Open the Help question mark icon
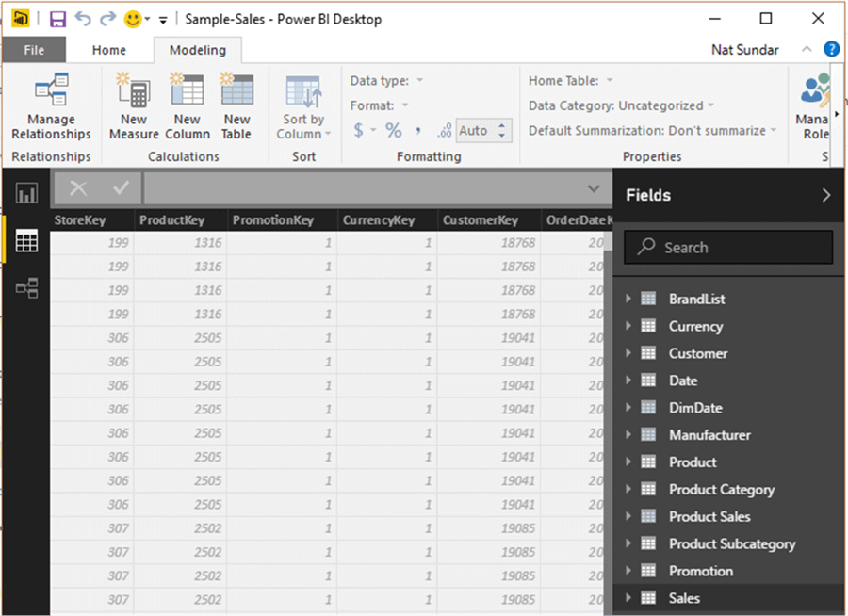848x616 pixels. [x=831, y=49]
